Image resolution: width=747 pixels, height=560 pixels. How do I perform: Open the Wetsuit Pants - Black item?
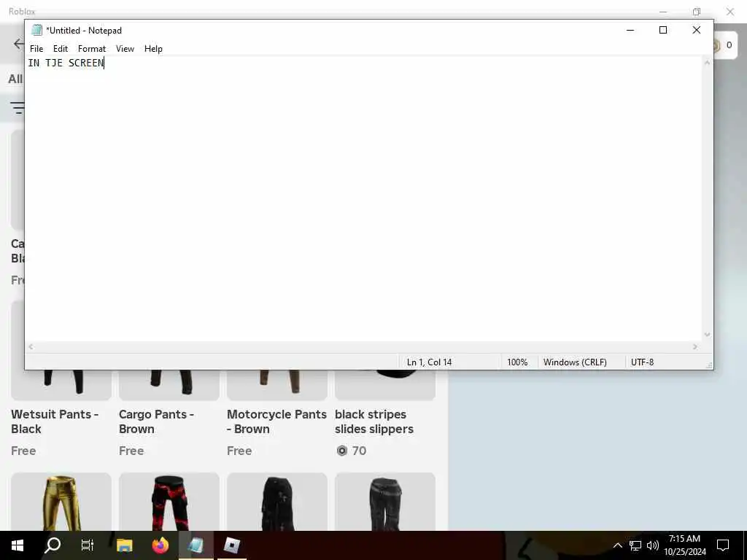(x=55, y=421)
